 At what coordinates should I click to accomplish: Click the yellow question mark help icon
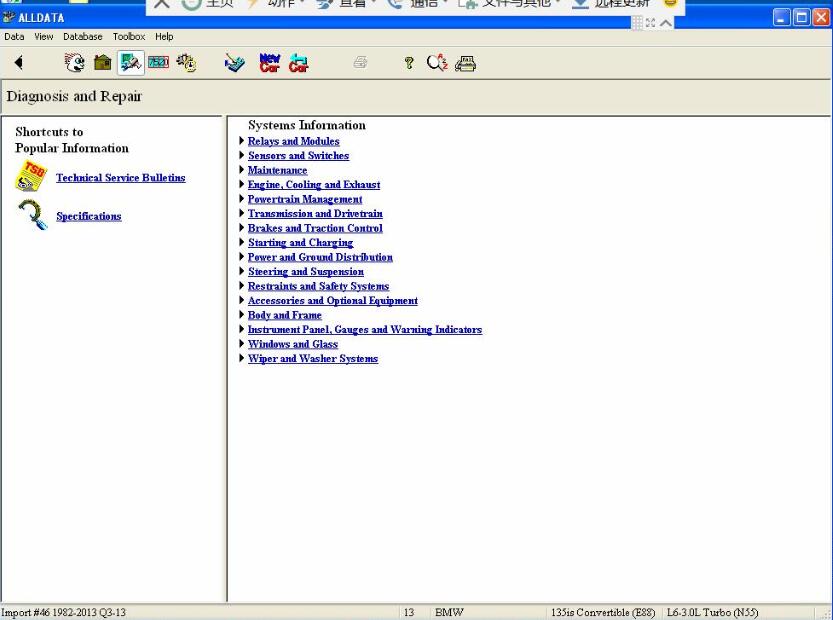409,63
